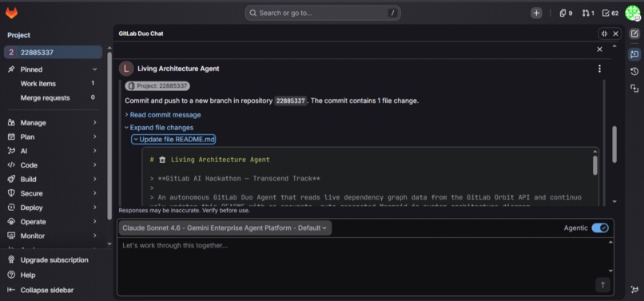Open to-do list counter showing 62
Viewport: 644px width, 301px height.
pos(610,13)
